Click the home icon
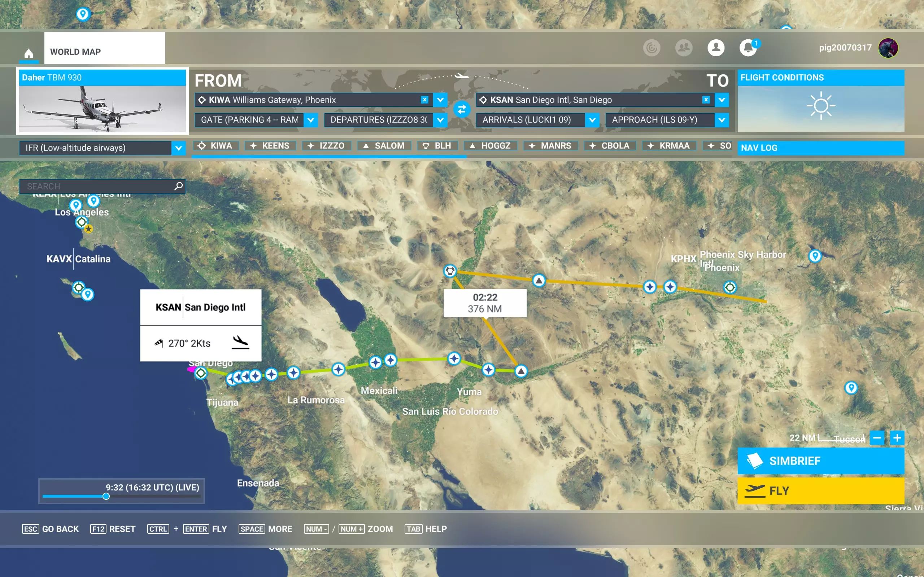Viewport: 924px width, 577px height. point(29,53)
